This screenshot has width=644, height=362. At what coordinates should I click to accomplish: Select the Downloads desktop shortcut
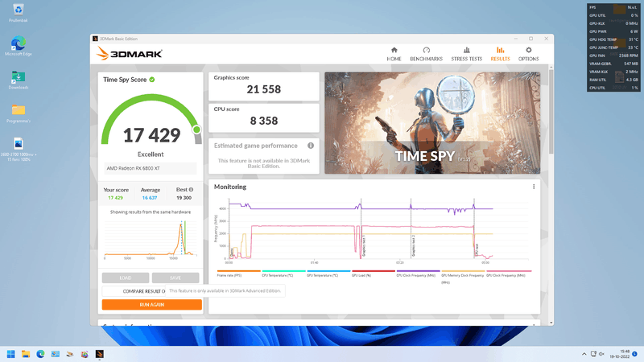coord(18,80)
